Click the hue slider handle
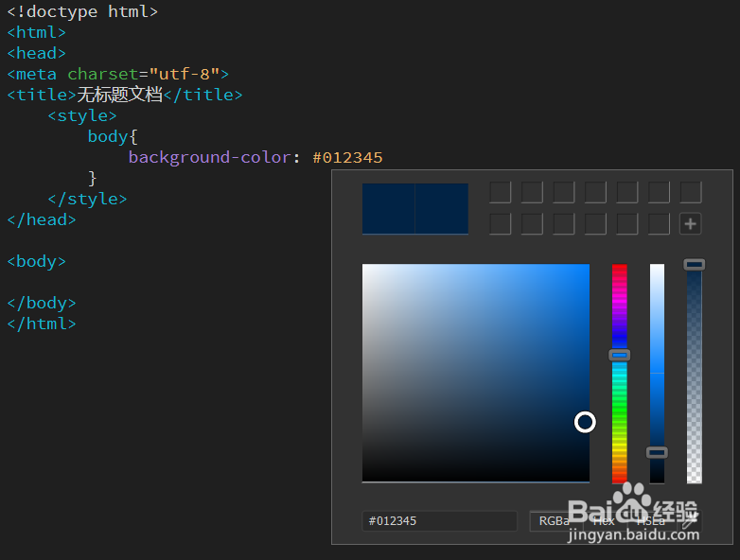 click(x=619, y=356)
